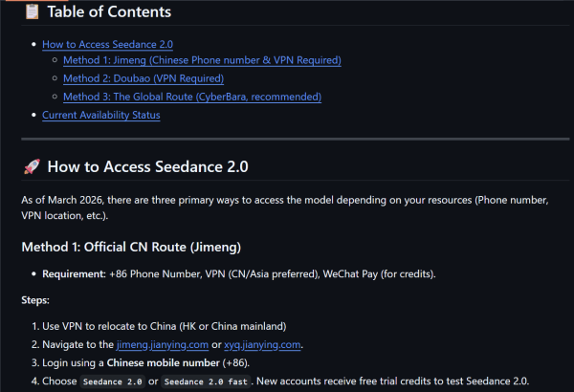Click the "How to Access Seedance 2.0" section heading

pos(147,166)
